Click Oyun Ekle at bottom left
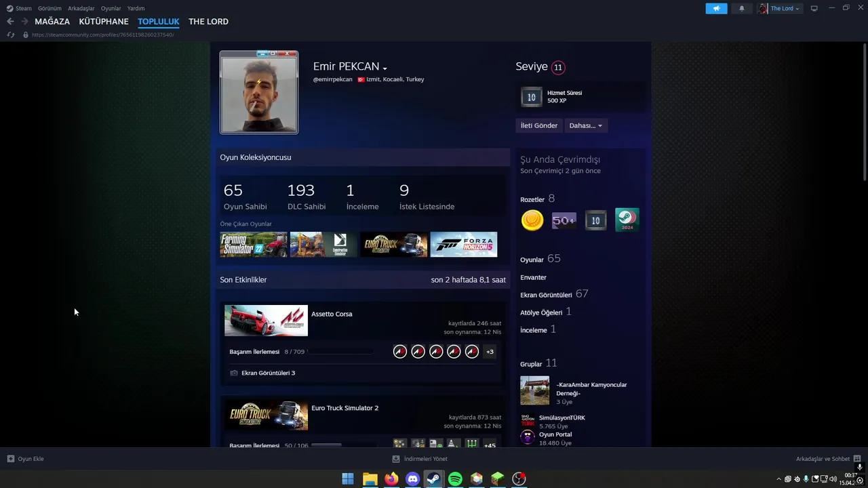868x488 pixels. [25, 459]
